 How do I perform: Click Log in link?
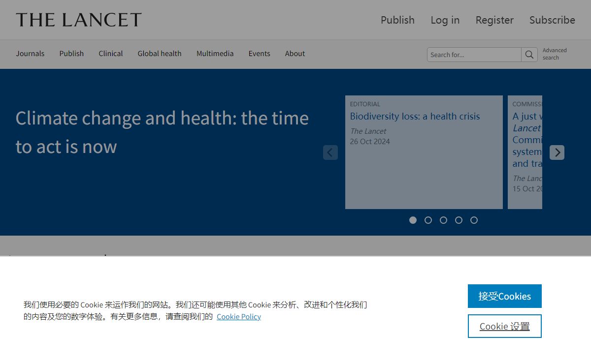click(445, 20)
